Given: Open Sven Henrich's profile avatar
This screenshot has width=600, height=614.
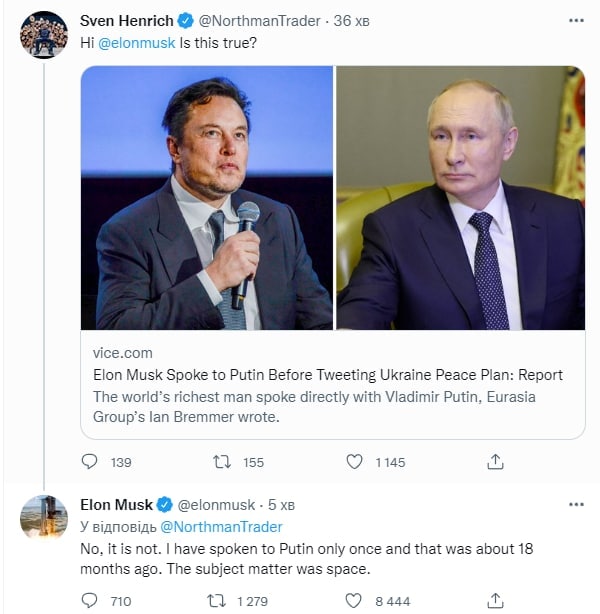Looking at the screenshot, I should point(44,34).
